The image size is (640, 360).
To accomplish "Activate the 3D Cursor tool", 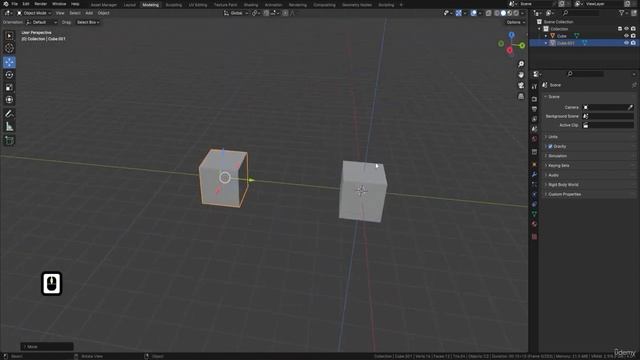I will pyautogui.click(x=9, y=48).
